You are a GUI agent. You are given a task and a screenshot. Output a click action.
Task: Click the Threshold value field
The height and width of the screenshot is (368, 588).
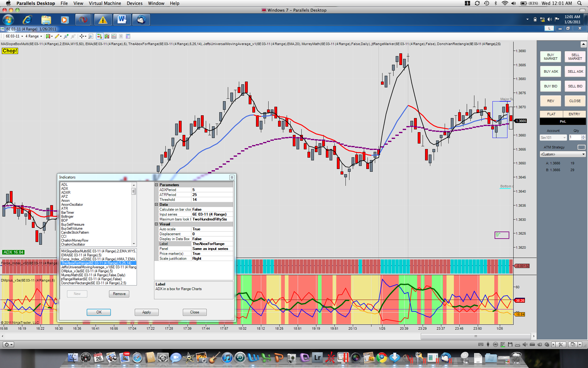212,200
